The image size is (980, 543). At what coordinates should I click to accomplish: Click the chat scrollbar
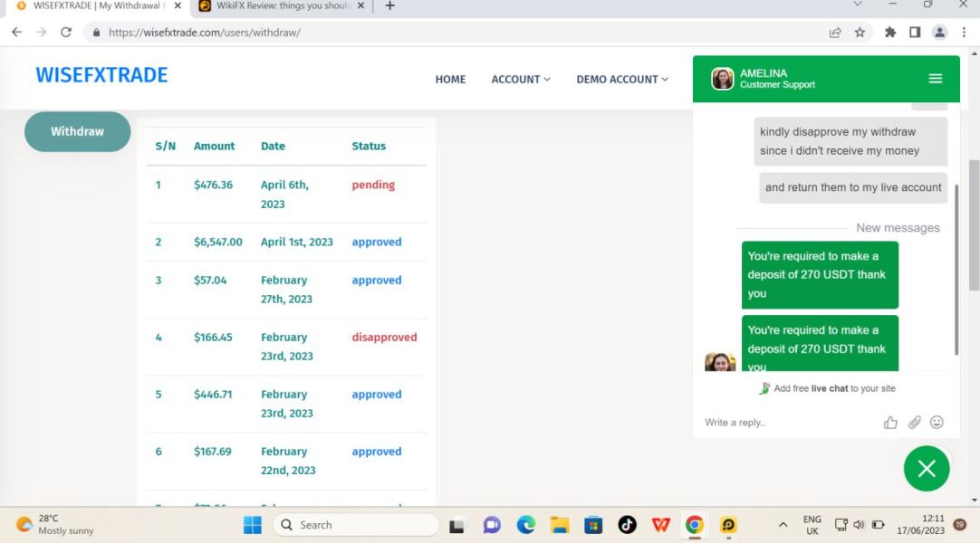(956, 270)
